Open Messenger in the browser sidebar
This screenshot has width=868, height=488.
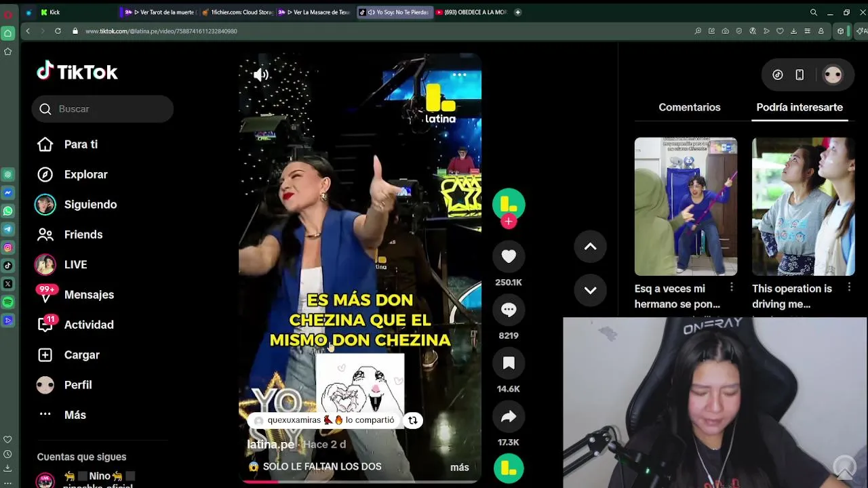point(8,192)
